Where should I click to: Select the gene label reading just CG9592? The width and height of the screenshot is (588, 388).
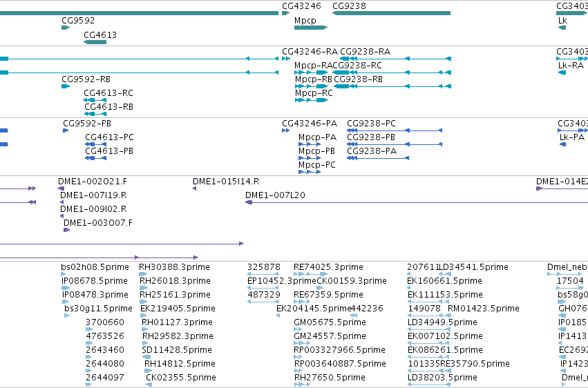tap(78, 21)
